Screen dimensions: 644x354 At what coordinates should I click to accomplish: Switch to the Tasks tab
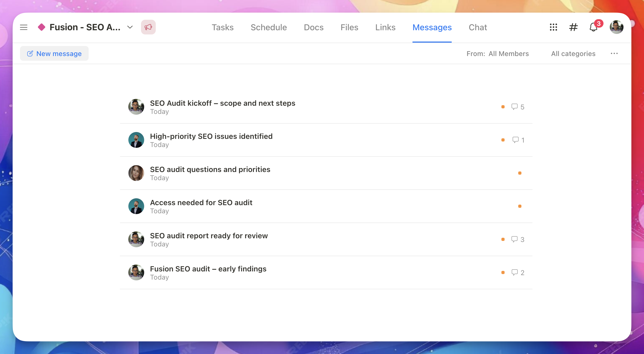click(x=223, y=27)
